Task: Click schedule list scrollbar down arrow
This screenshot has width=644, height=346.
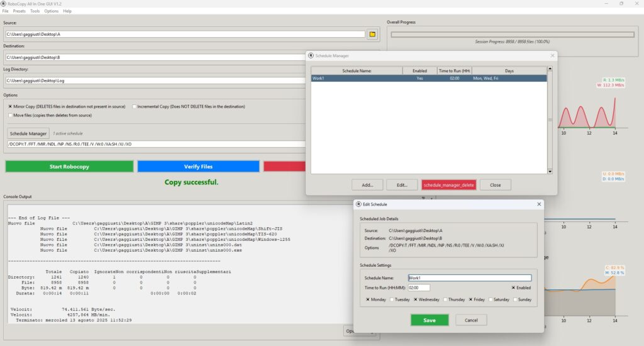Action: [550, 171]
